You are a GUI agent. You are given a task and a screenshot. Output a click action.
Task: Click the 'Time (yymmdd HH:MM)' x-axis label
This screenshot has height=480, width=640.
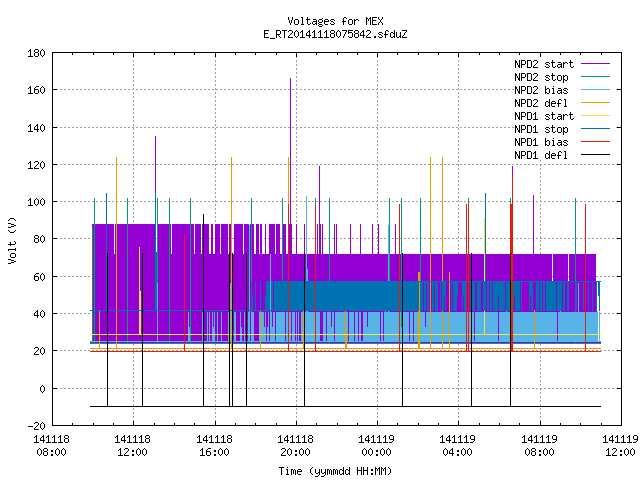pyautogui.click(x=335, y=471)
